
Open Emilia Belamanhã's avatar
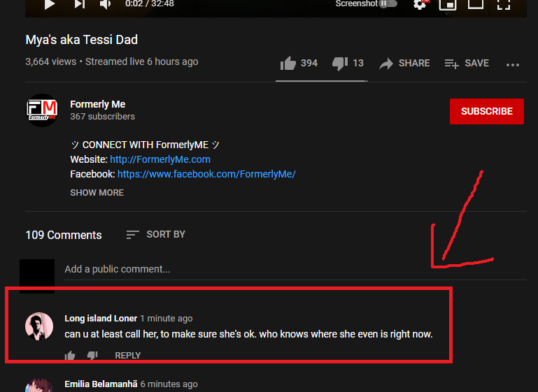click(x=39, y=385)
